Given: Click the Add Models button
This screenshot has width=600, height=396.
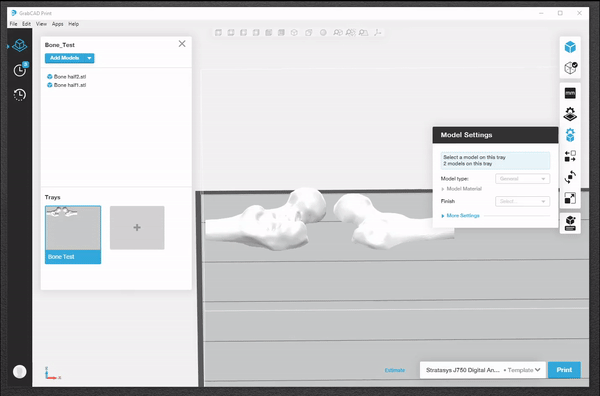Looking at the screenshot, I should click(65, 58).
